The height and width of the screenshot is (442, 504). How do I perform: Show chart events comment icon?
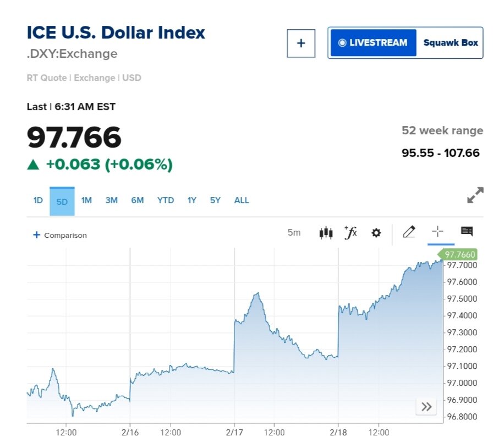467,232
